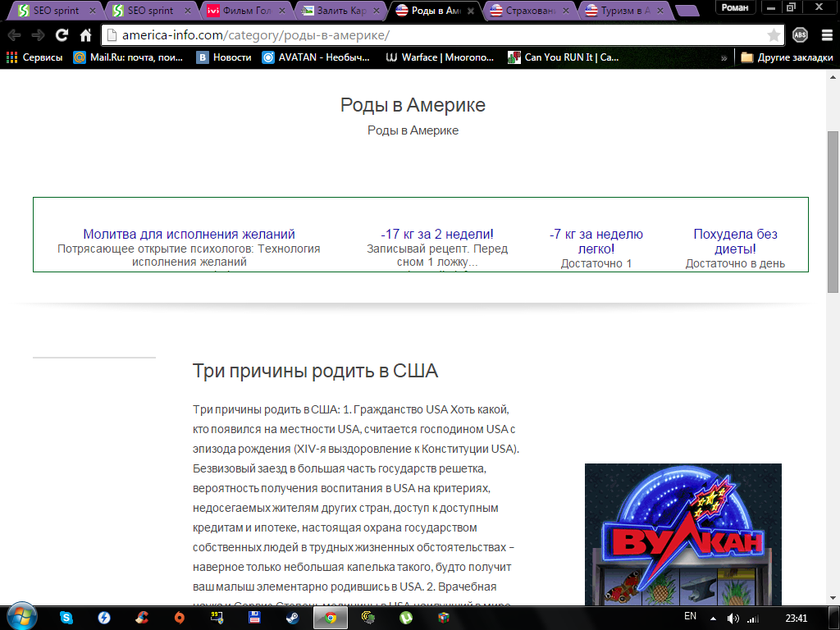Open the floppy disk app in taskbar
Viewport: 840px width, 630px height.
tap(254, 618)
